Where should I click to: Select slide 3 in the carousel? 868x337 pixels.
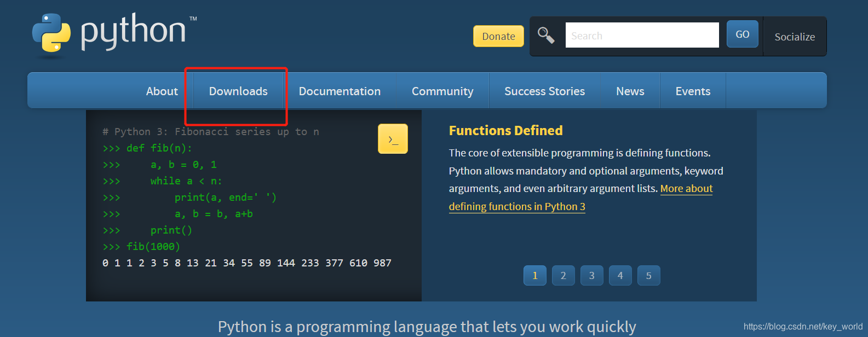tap(592, 275)
